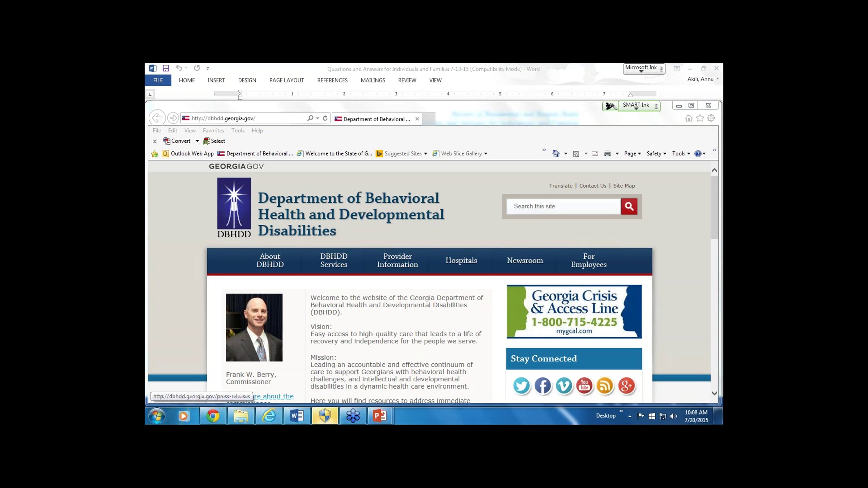Click the Add to Favorites bar star icon
The height and width of the screenshot is (488, 868).
(155, 154)
